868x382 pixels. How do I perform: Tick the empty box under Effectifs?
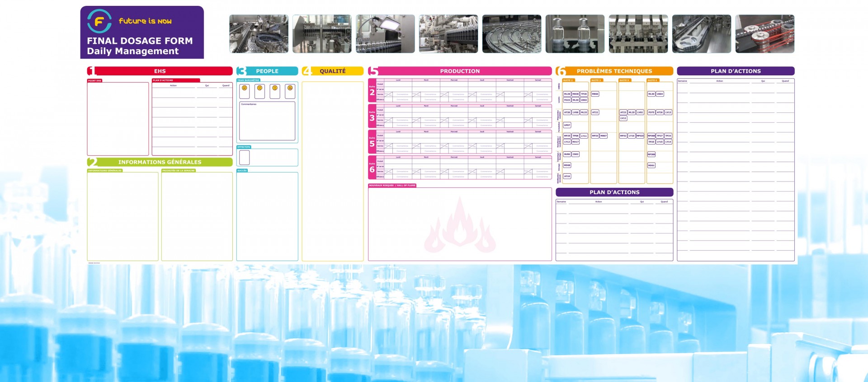coord(245,157)
